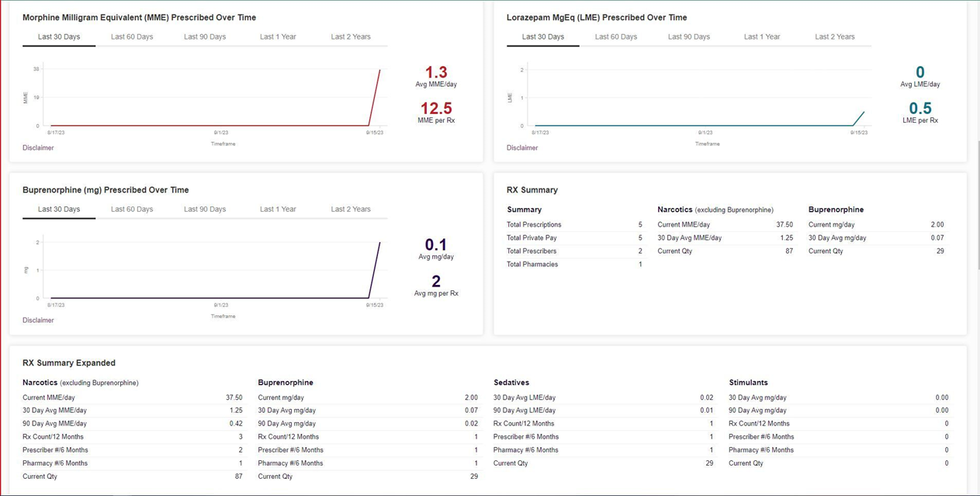Click Total Private Pay row in RX Summary
The width and height of the screenshot is (980, 496).
pos(574,238)
